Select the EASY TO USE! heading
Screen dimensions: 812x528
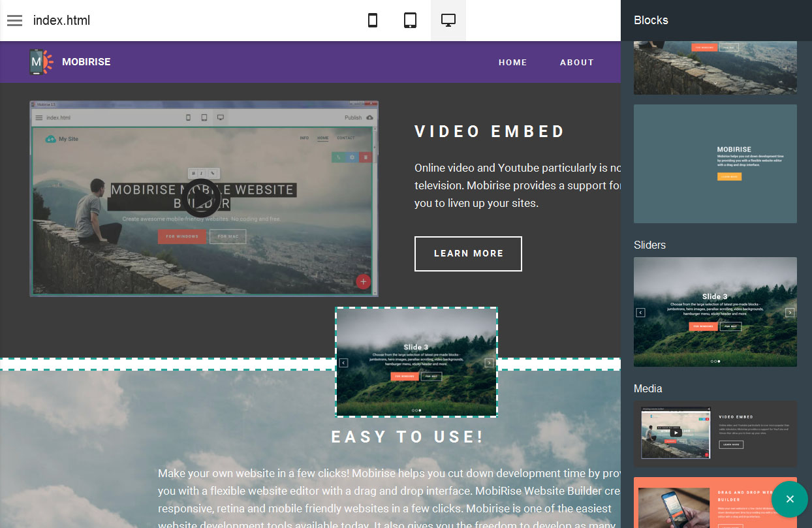(408, 437)
